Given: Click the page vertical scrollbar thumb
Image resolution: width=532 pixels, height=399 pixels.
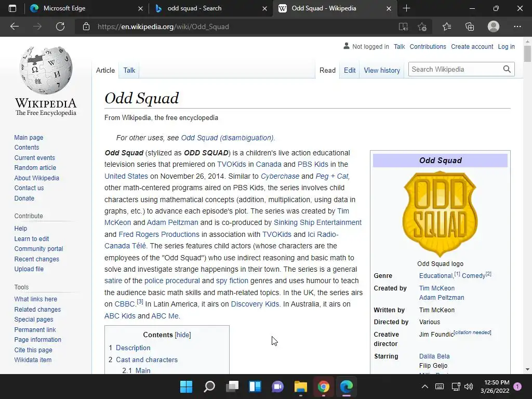Looking at the screenshot, I should tap(527, 54).
